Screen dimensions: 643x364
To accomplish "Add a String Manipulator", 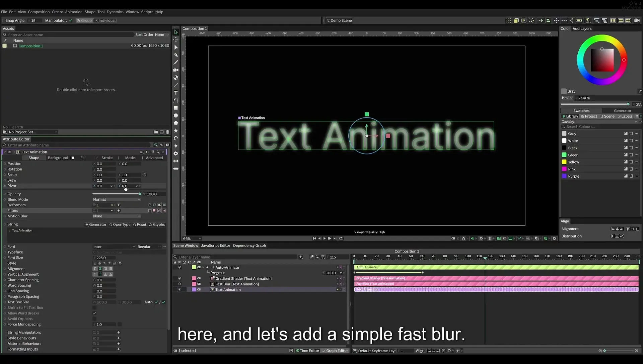I will pyautogui.click(x=119, y=333).
